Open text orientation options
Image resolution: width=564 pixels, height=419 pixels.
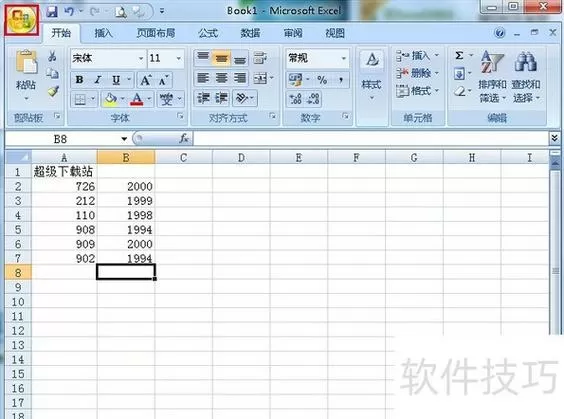point(245,98)
